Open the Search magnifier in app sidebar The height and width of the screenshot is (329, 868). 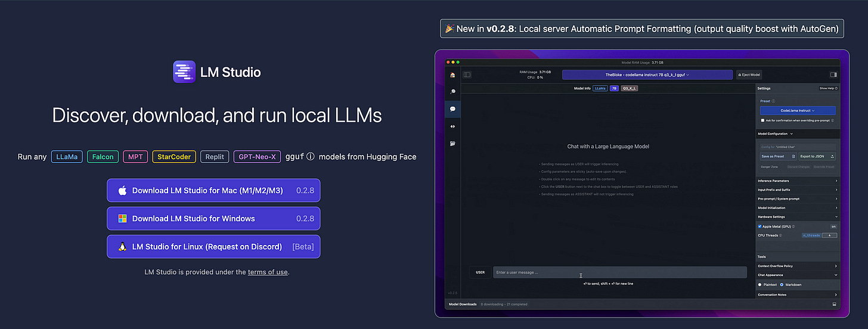(453, 92)
